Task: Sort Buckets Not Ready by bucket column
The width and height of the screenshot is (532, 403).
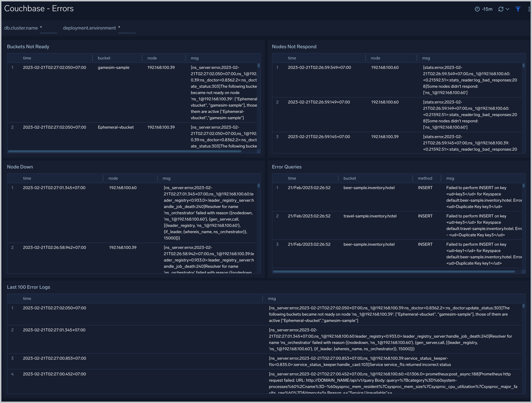Action: tap(104, 58)
